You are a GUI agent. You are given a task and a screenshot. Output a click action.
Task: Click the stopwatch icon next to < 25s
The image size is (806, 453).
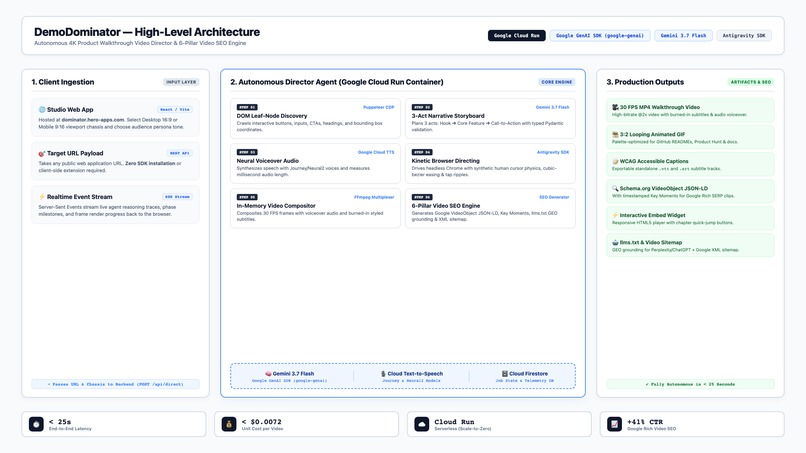(36, 424)
